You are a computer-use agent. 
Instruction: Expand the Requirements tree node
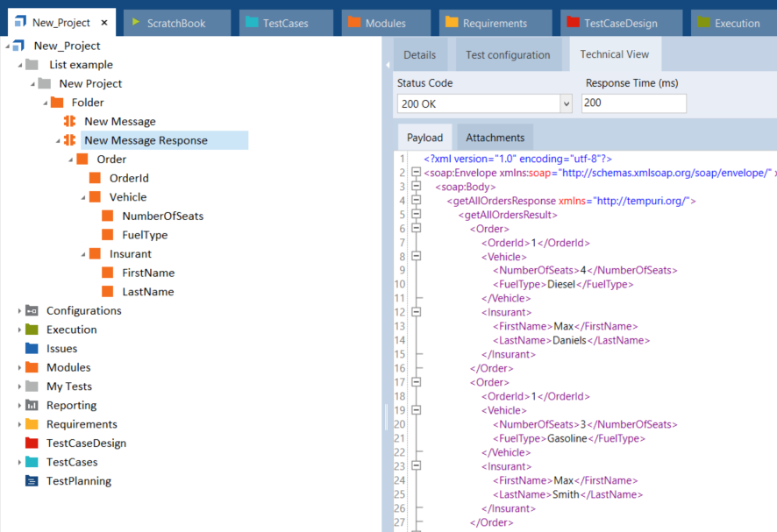(x=19, y=424)
